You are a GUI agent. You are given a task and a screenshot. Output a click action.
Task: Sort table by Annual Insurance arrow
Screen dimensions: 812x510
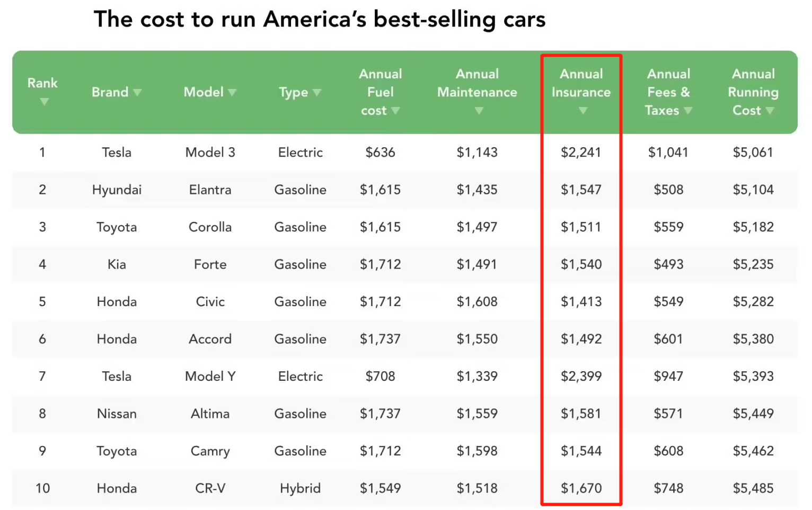(x=583, y=111)
